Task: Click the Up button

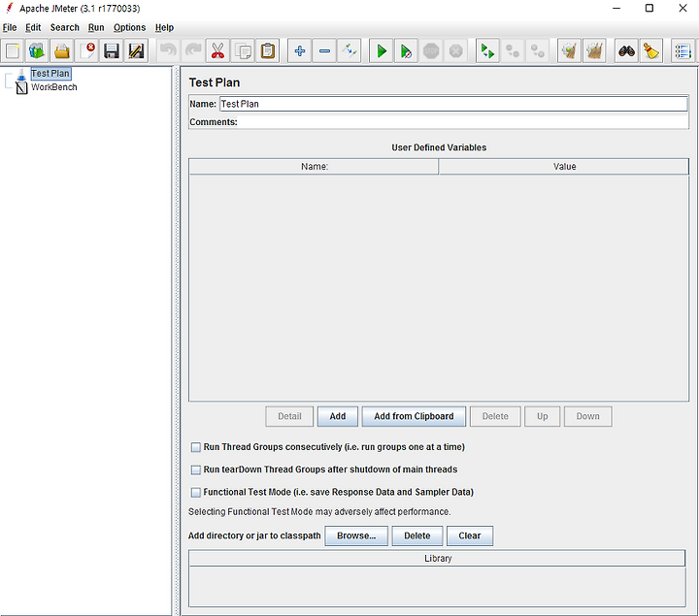Action: pyautogui.click(x=542, y=416)
